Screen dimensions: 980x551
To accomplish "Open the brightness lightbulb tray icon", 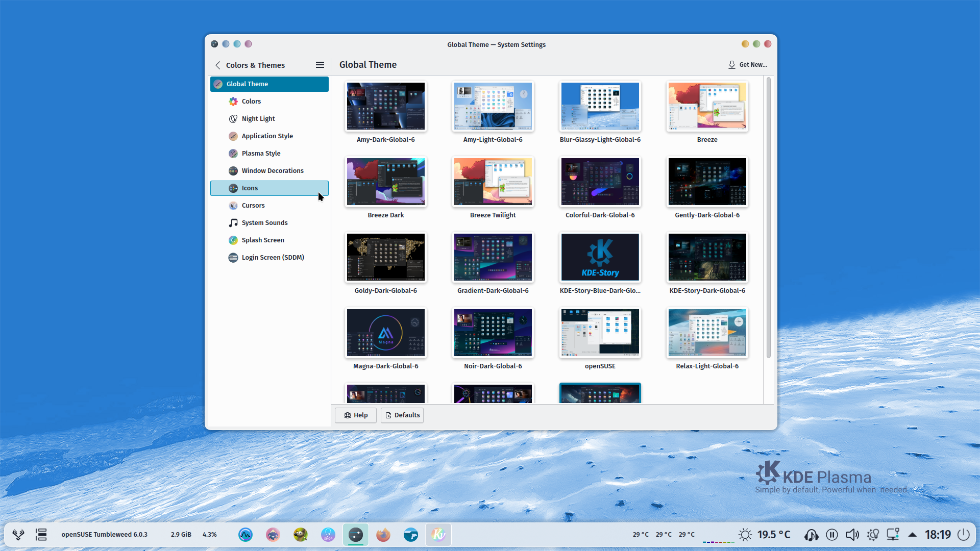I will [x=873, y=535].
